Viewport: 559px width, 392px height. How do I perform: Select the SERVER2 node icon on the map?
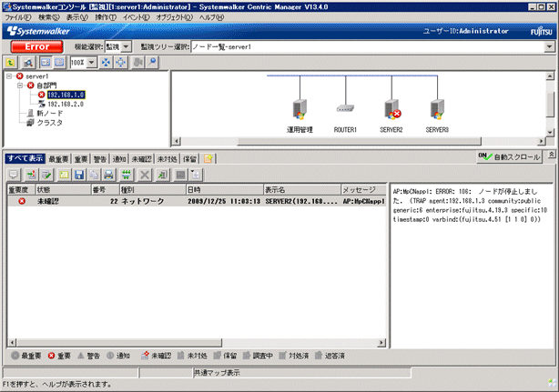(392, 112)
